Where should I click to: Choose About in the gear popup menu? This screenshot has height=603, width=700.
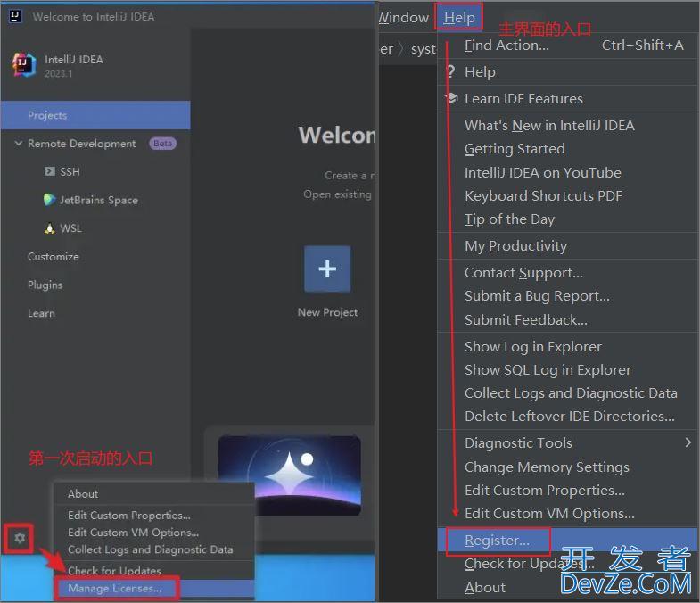(154, 493)
